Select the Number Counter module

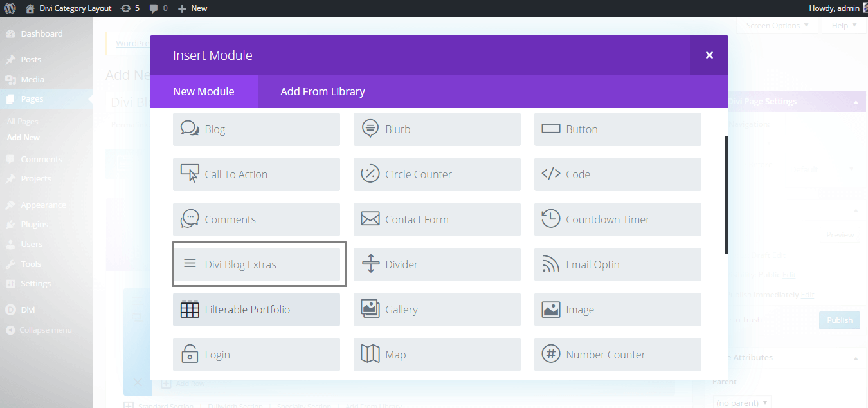pos(617,354)
